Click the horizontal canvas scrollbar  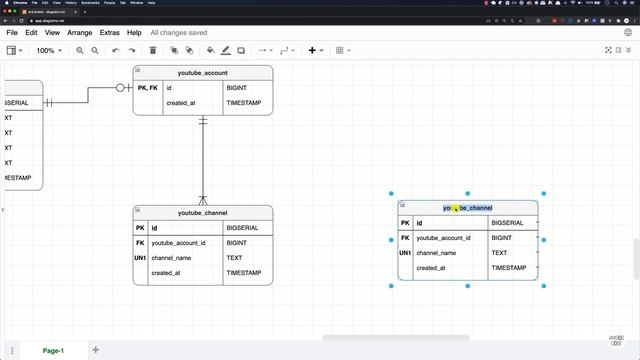pyautogui.click(x=396, y=338)
